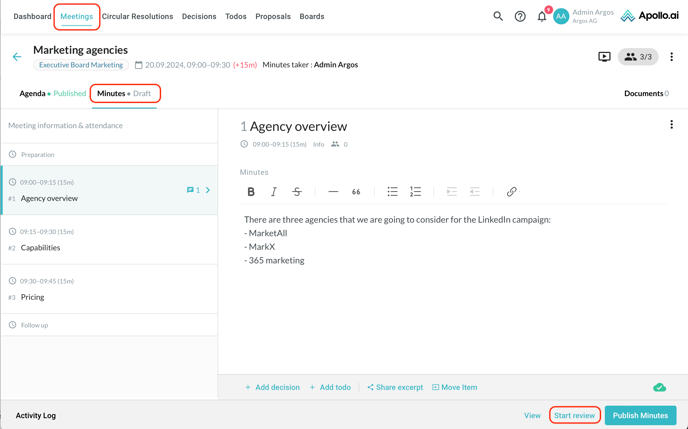Insert a hyperlink in minutes
688x429 pixels.
[511, 192]
